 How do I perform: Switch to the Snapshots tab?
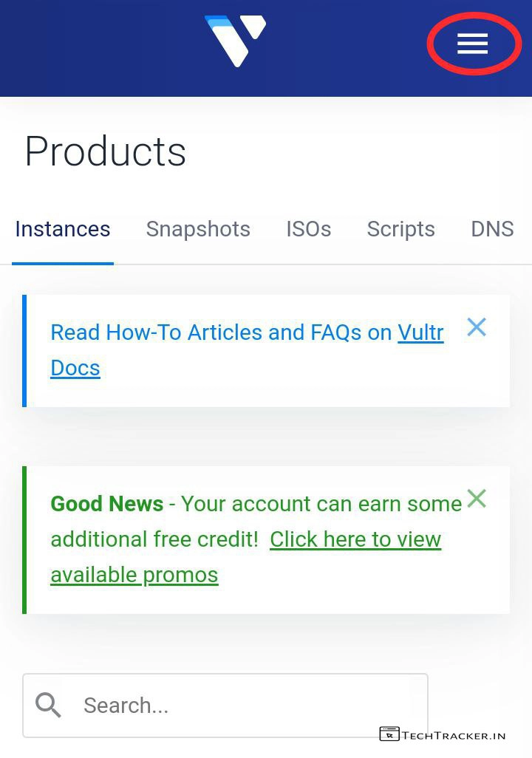pyautogui.click(x=198, y=229)
